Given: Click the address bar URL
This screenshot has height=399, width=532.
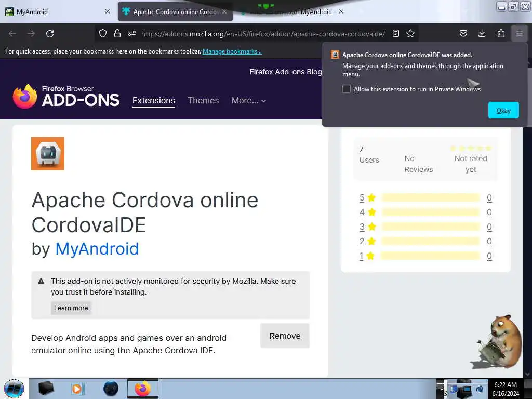Looking at the screenshot, I should coord(263,34).
